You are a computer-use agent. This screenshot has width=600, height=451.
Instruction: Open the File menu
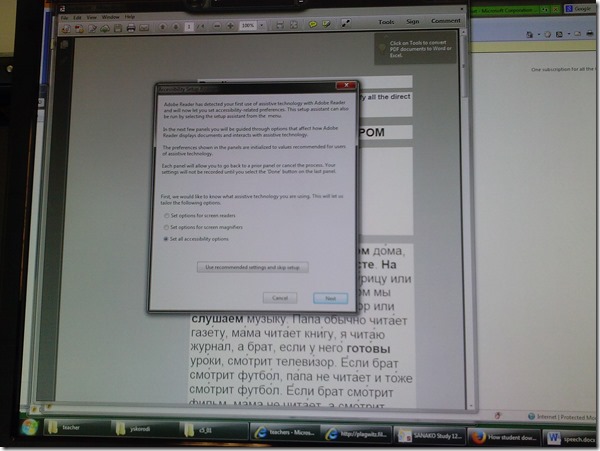[65, 18]
